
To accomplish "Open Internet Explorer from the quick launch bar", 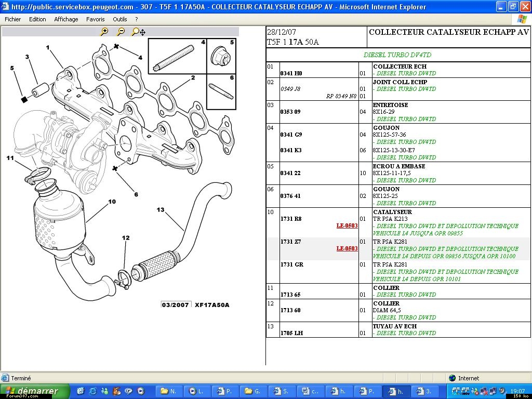I will [93, 391].
